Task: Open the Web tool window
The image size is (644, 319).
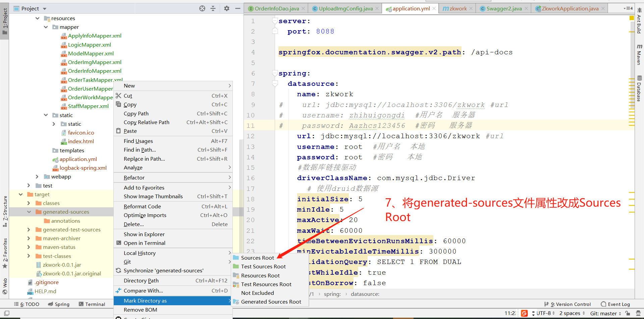Action: pos(5,286)
